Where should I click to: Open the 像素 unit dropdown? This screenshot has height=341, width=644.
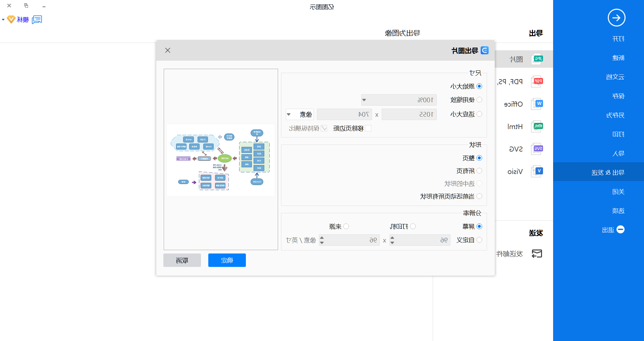click(300, 114)
